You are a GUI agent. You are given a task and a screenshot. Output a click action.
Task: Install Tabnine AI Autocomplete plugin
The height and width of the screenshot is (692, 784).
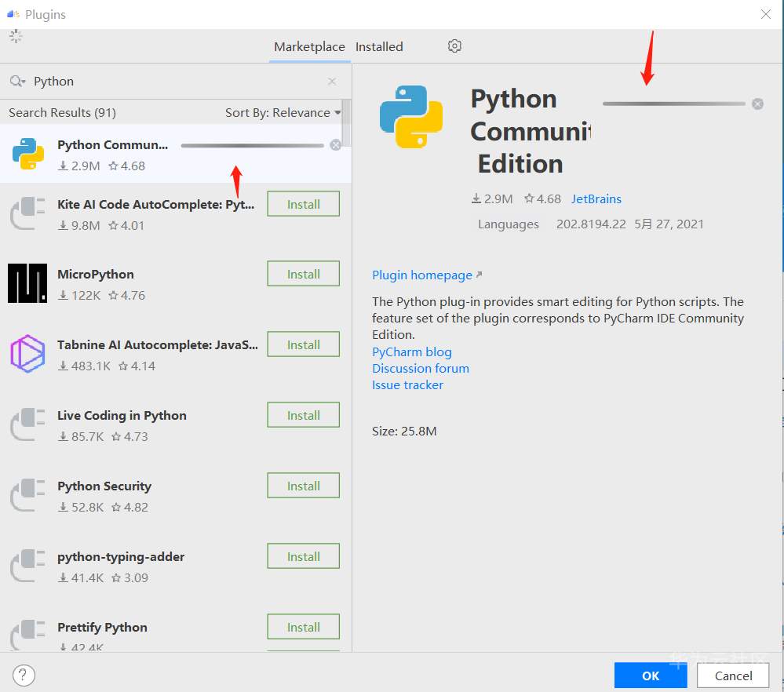click(304, 344)
